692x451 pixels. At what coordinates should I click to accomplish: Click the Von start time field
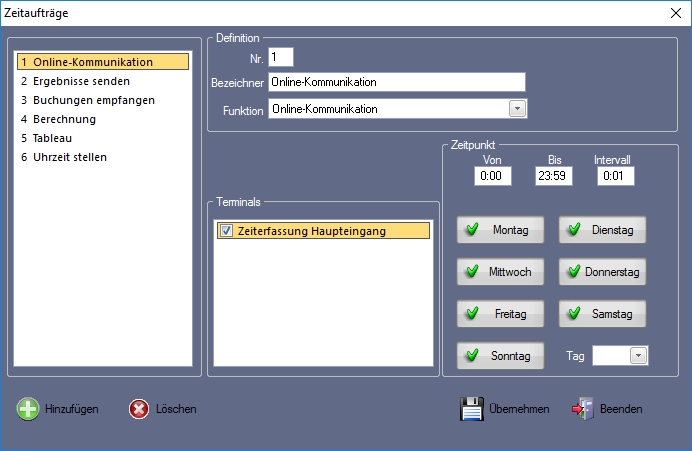(x=492, y=176)
